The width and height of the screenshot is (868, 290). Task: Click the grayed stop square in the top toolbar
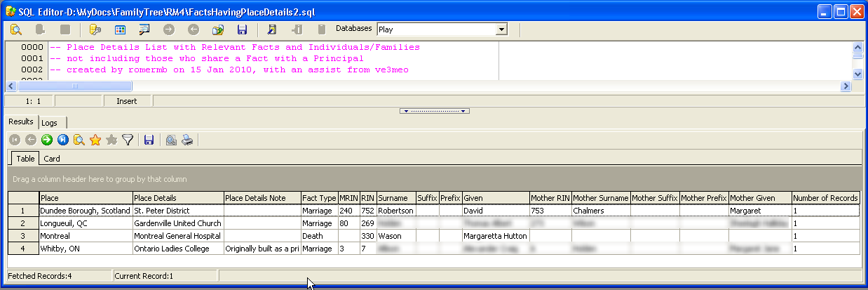point(65,29)
